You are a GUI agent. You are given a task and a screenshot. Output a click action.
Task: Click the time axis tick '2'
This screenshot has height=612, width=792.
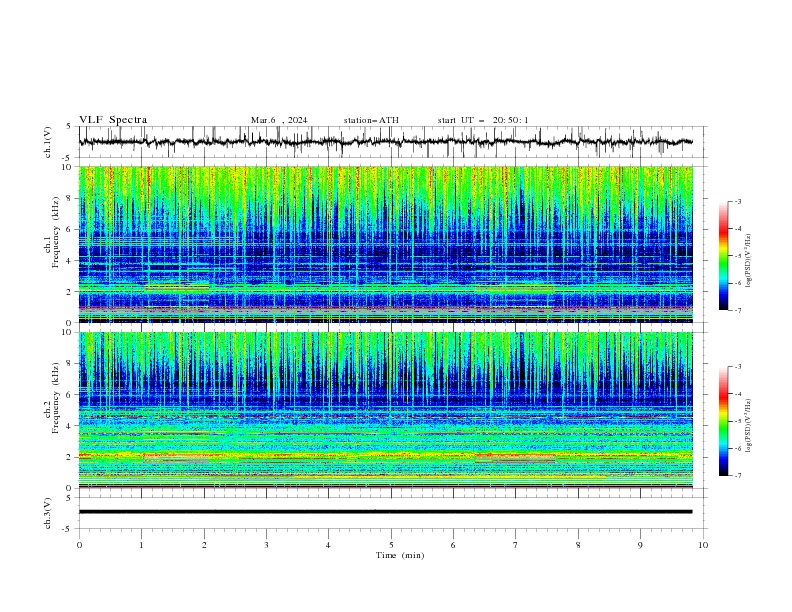tap(204, 545)
